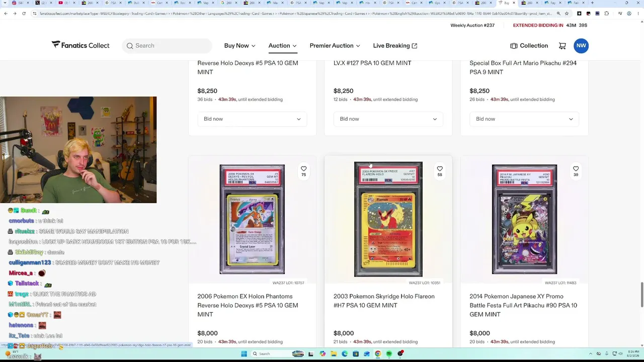Image resolution: width=644 pixels, height=362 pixels.
Task: Expand the Premier Auction menu
Action: pyautogui.click(x=335, y=46)
